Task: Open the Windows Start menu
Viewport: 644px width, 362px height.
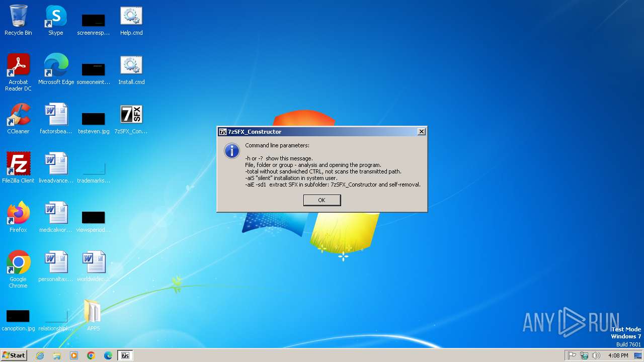Action: pyautogui.click(x=14, y=355)
